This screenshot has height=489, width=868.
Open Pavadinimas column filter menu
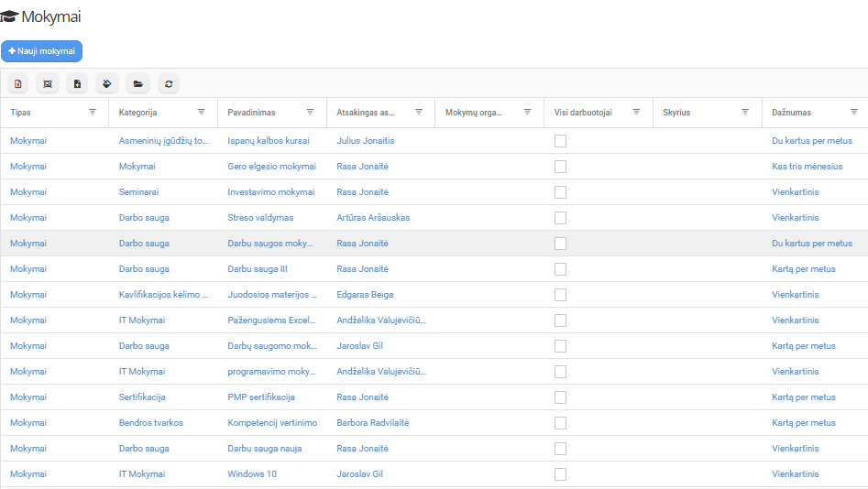(x=310, y=112)
